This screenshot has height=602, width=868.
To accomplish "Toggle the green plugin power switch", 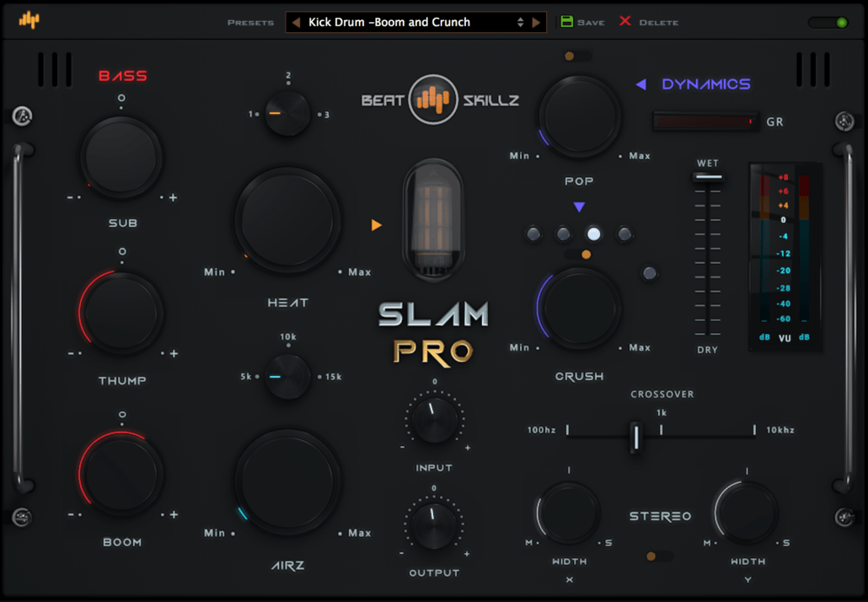I will 828,23.
